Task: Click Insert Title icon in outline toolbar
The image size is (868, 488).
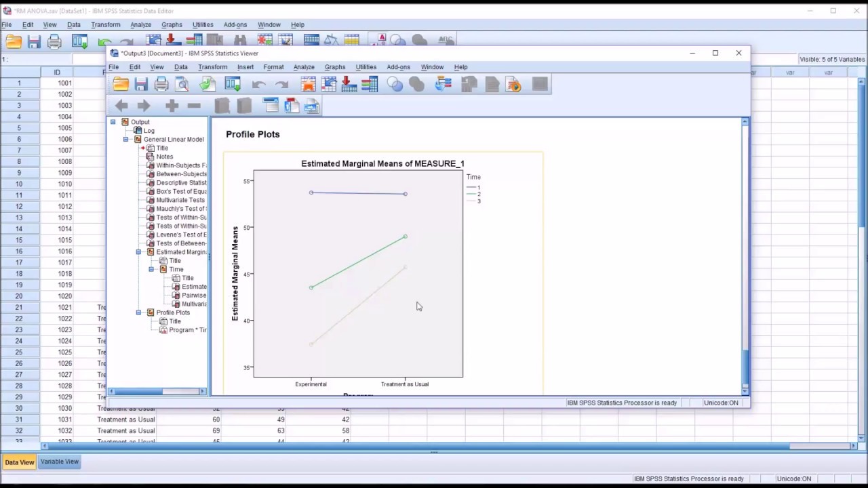Action: (x=292, y=106)
